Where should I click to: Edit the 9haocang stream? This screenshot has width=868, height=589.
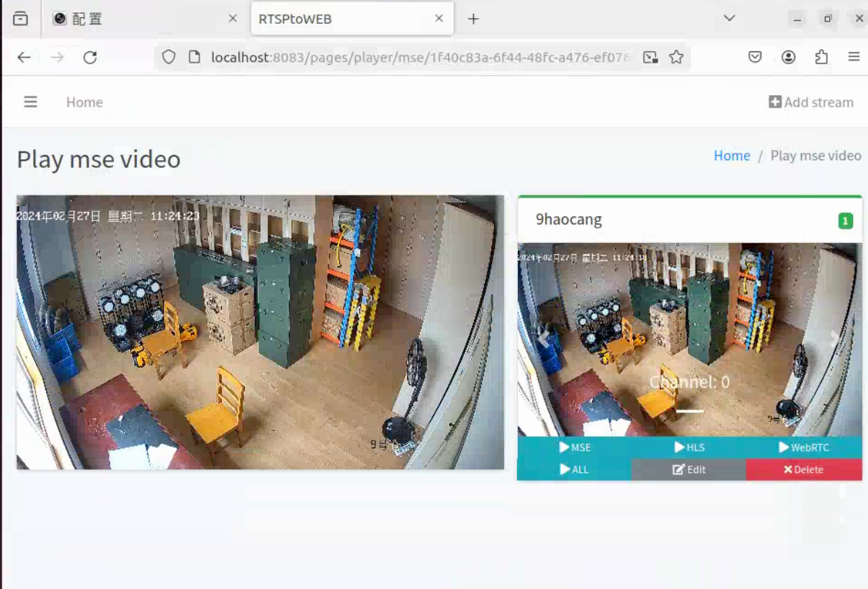pyautogui.click(x=689, y=469)
